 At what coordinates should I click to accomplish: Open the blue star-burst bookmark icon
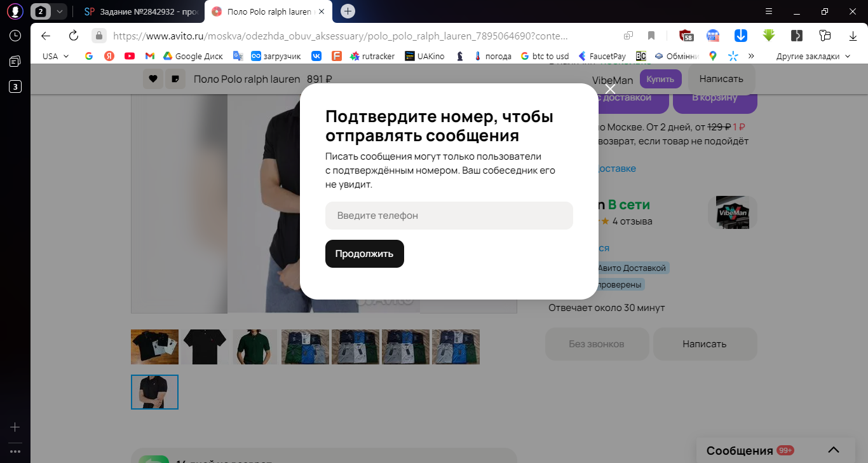coord(733,56)
